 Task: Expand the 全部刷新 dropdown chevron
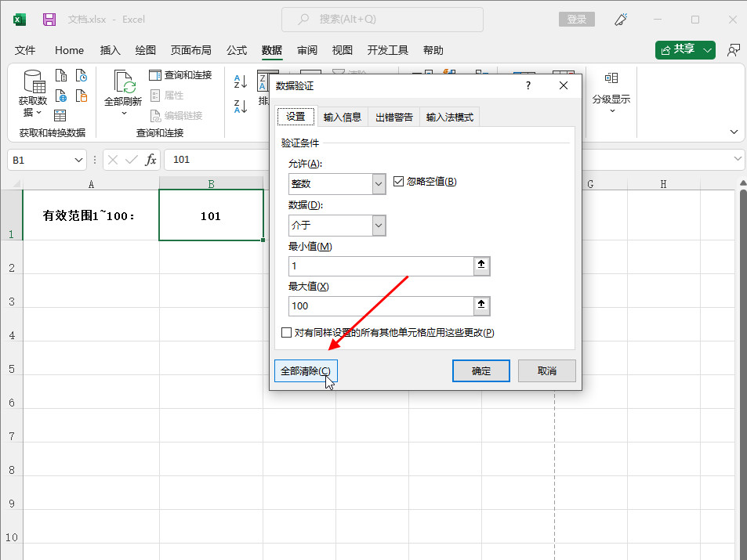click(x=124, y=114)
